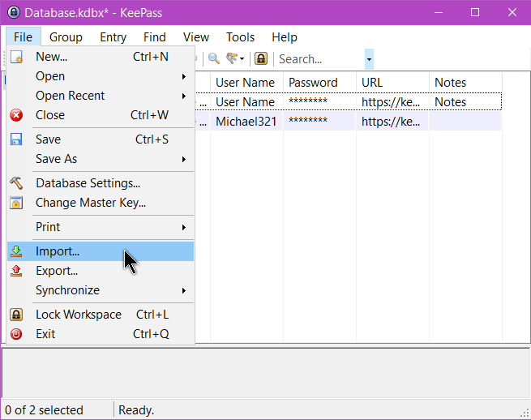Choose Save from the File menu
This screenshot has height=420, width=531.
click(x=101, y=139)
